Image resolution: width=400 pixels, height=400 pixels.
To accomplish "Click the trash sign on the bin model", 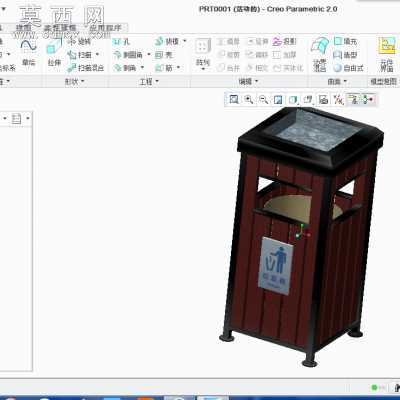I will (276, 266).
